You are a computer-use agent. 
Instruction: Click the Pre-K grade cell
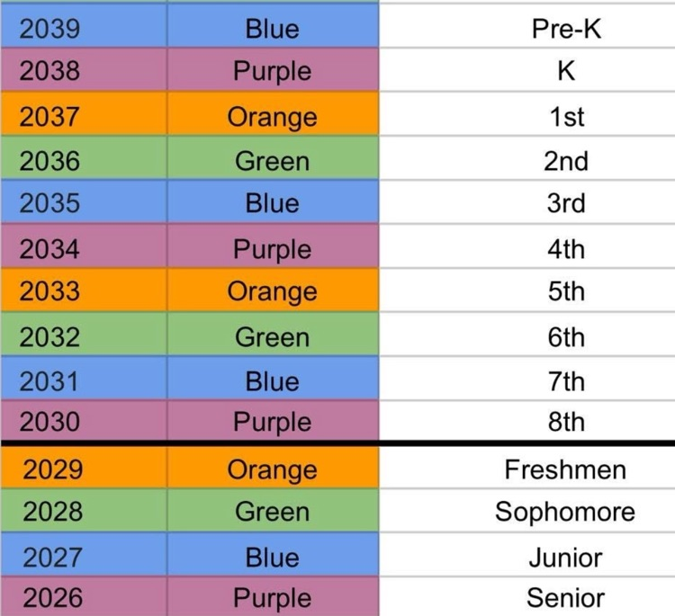(x=566, y=28)
